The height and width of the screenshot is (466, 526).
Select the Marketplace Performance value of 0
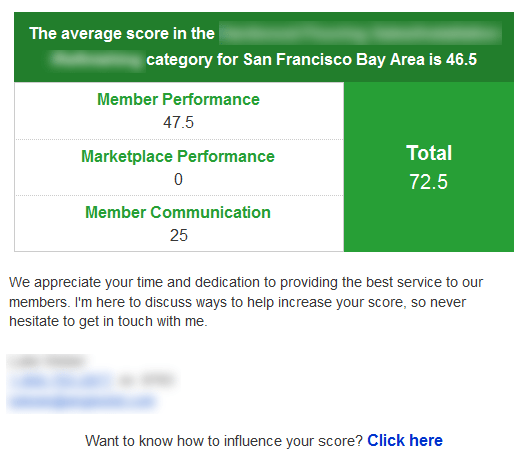coord(178,179)
